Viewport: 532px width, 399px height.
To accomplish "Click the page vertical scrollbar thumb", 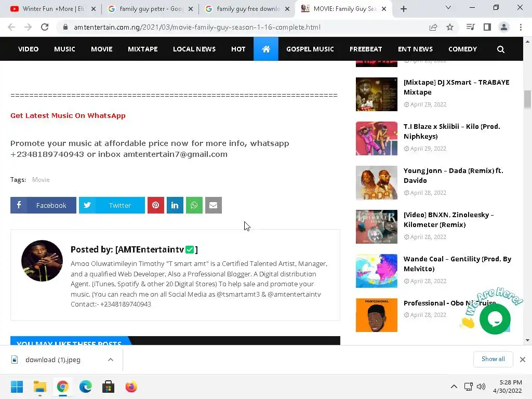I will click(527, 99).
